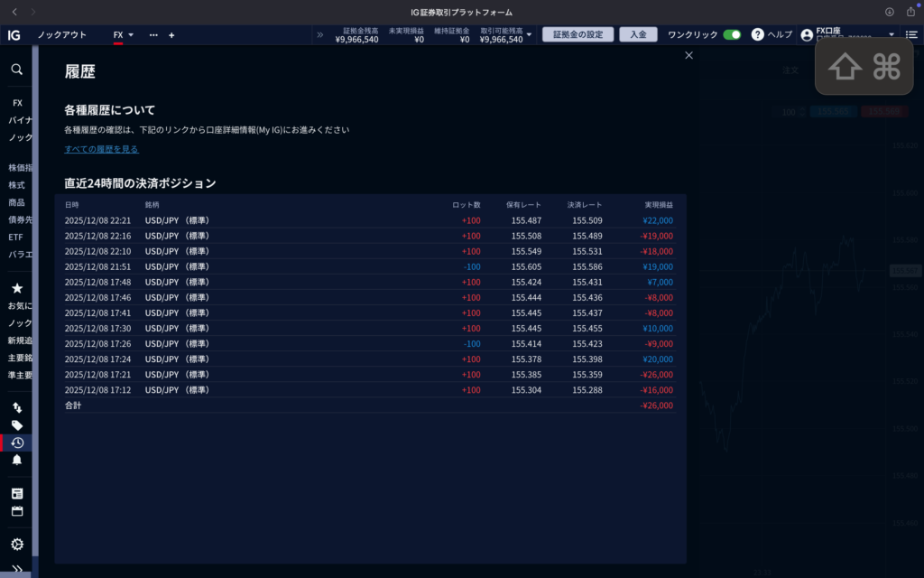This screenshot has height=578, width=924.
Task: Expand the 取引可能残高 balance dropdown arrow
Action: pos(530,35)
